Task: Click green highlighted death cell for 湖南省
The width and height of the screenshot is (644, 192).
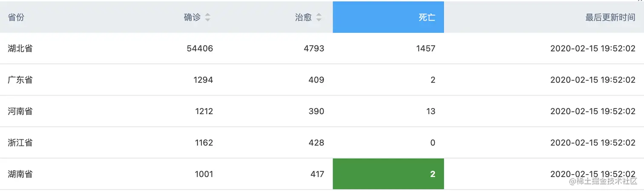Action: point(388,174)
